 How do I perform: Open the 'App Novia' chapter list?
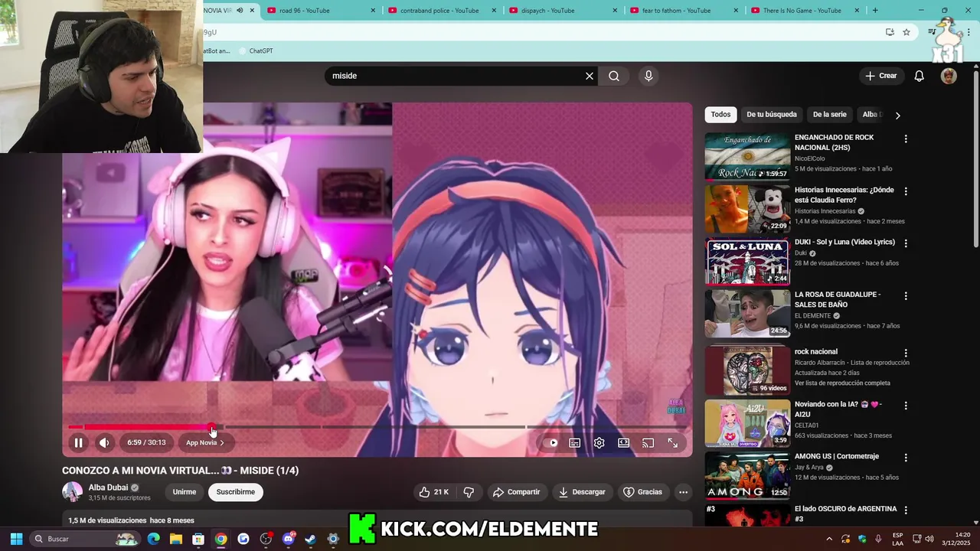point(204,442)
